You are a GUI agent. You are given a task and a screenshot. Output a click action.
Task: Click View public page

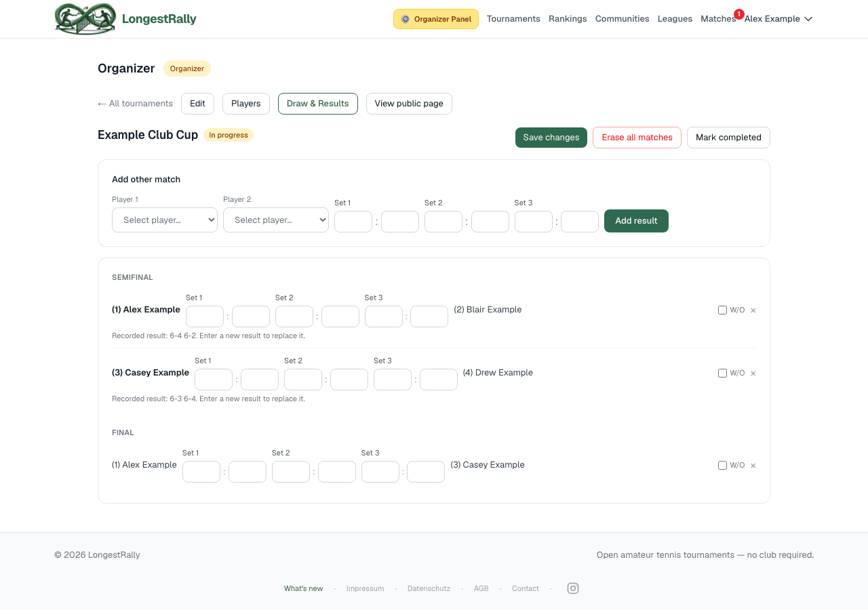[409, 104]
